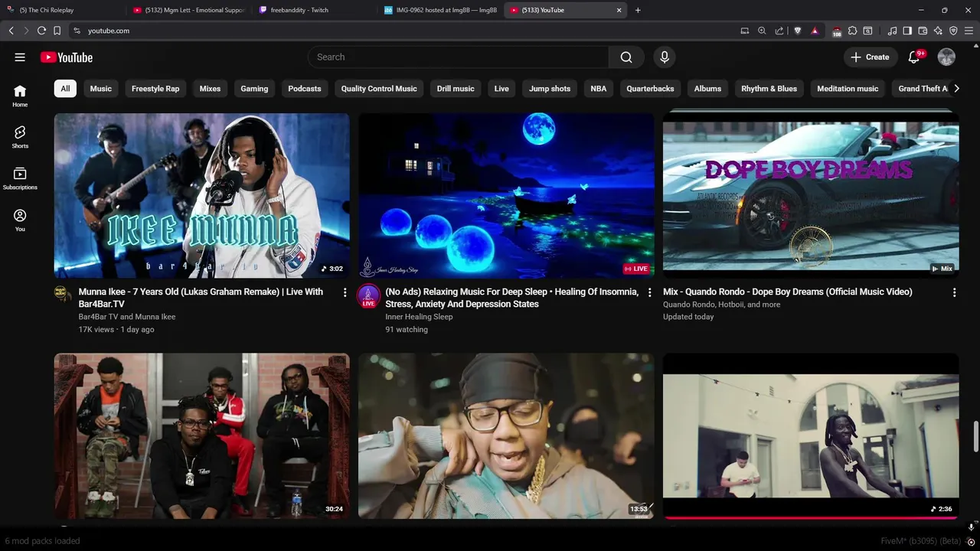Toggle the browser sidebar panel
The image size is (980, 551).
coord(907,31)
